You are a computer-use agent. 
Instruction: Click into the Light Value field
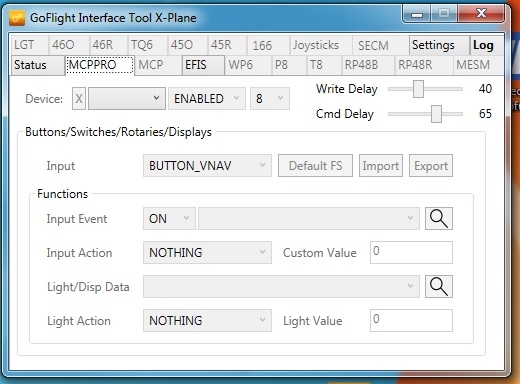coord(411,320)
